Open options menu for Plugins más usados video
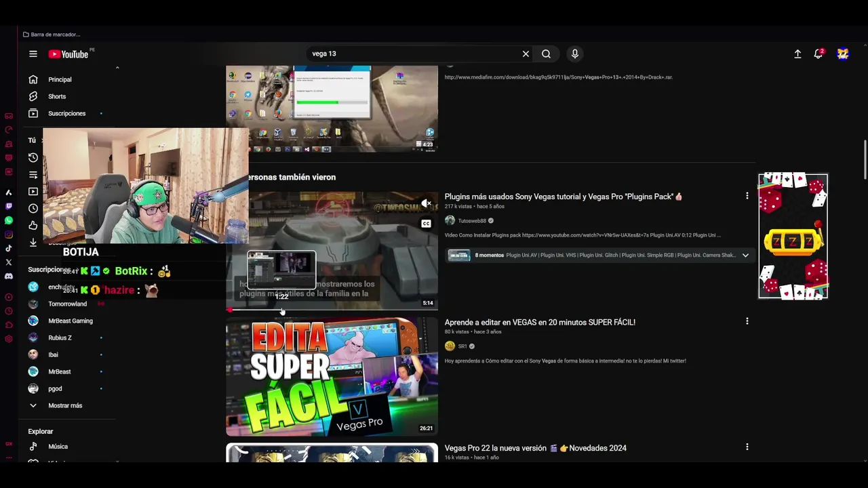The width and height of the screenshot is (868, 488). click(x=747, y=196)
